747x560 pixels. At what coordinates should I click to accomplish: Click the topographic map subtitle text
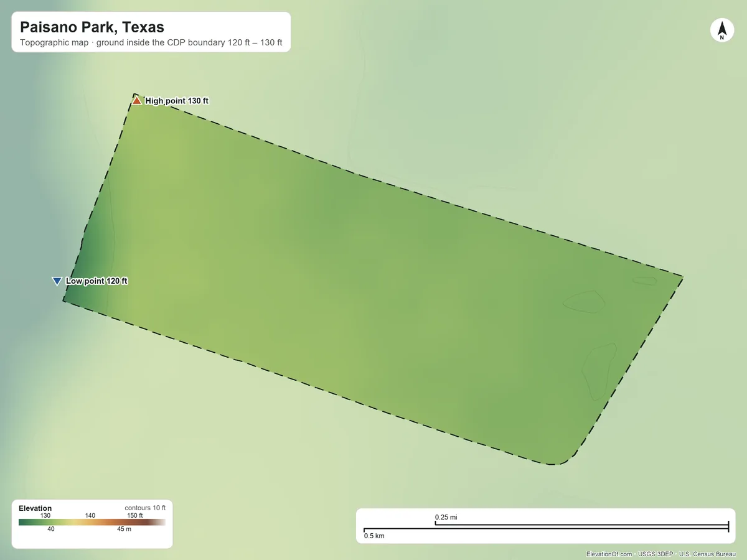pyautogui.click(x=151, y=44)
